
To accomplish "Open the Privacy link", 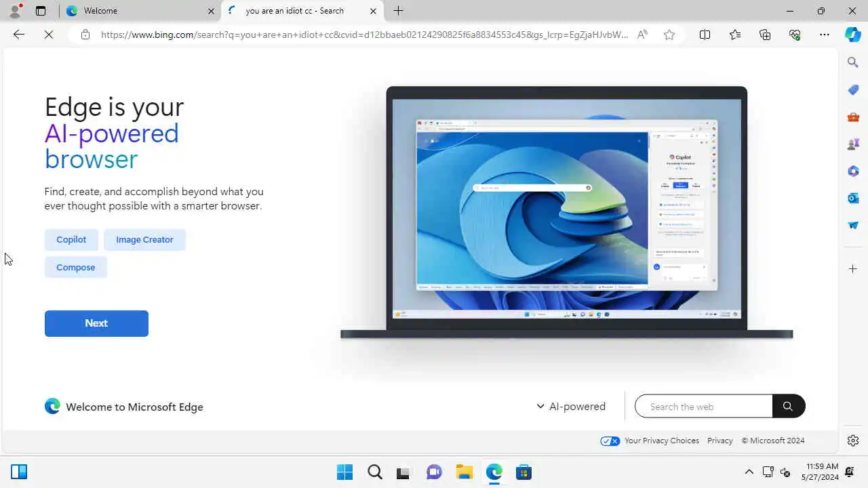I will pyautogui.click(x=720, y=441).
